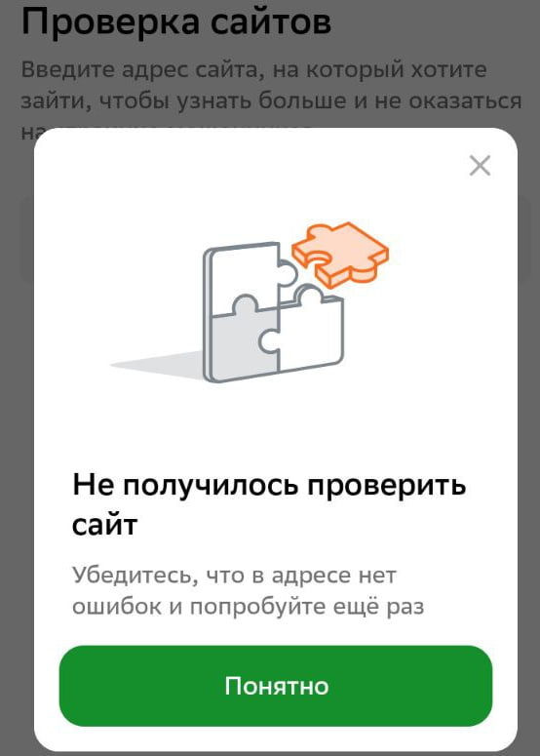Screen dimensions: 540x756
Task: Click the puzzle knob joining the top pieces
Action: click(289, 273)
